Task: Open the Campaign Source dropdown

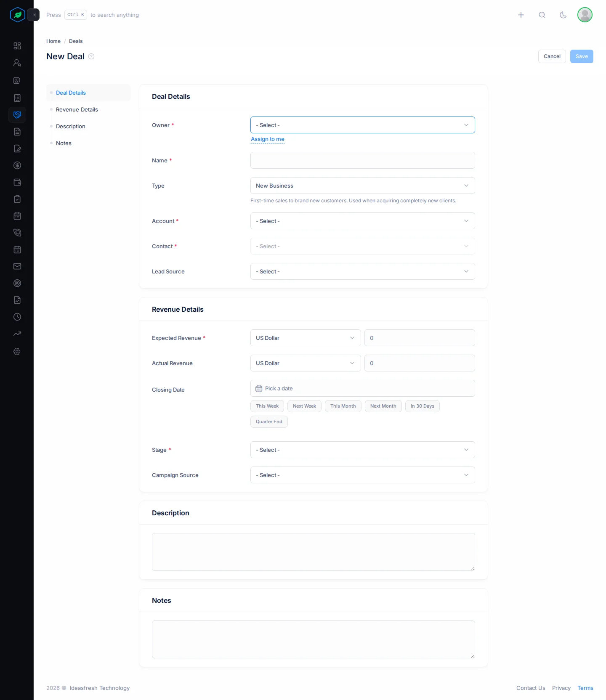Action: tap(363, 475)
